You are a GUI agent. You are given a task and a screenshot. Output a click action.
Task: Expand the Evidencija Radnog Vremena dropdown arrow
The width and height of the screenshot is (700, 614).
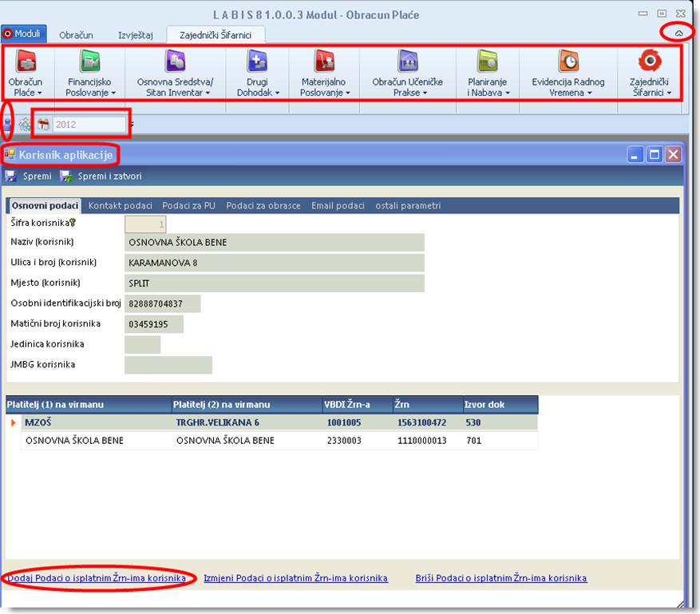point(589,93)
